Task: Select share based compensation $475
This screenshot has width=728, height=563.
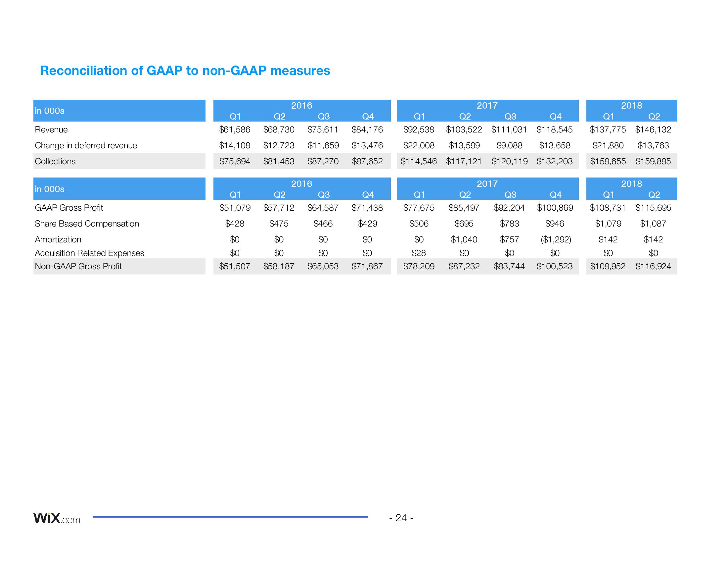Action: point(279,224)
